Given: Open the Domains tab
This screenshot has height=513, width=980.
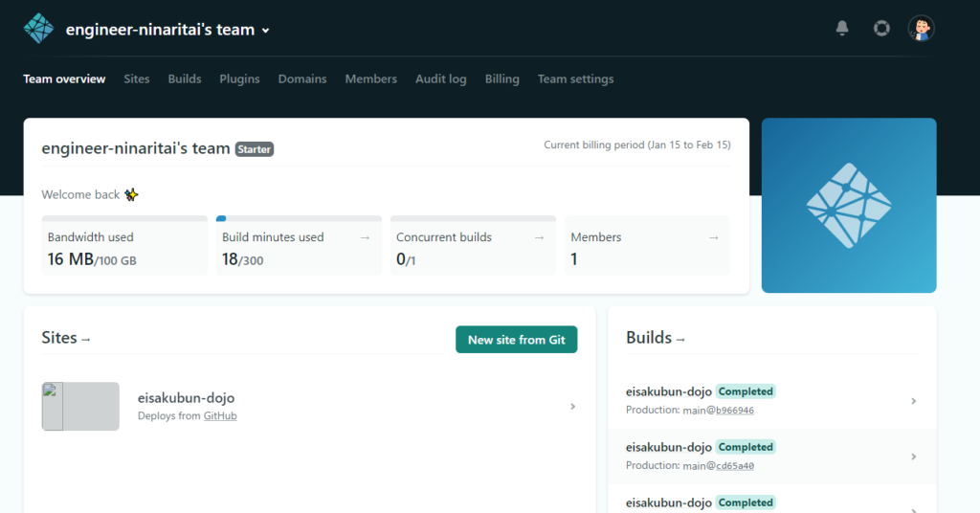Looking at the screenshot, I should 302,78.
